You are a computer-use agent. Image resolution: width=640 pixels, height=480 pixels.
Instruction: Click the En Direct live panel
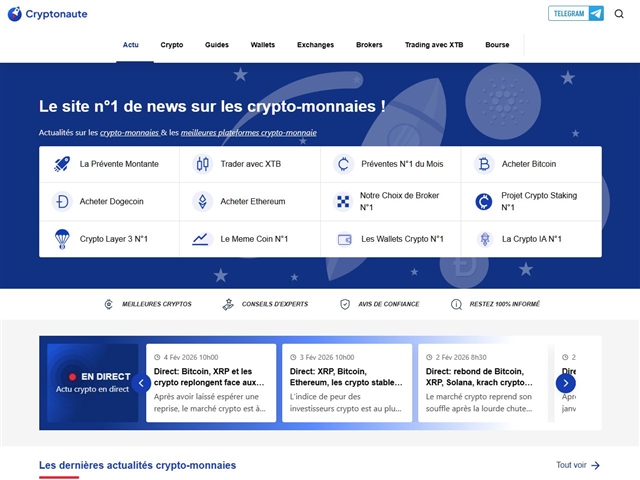(93, 383)
